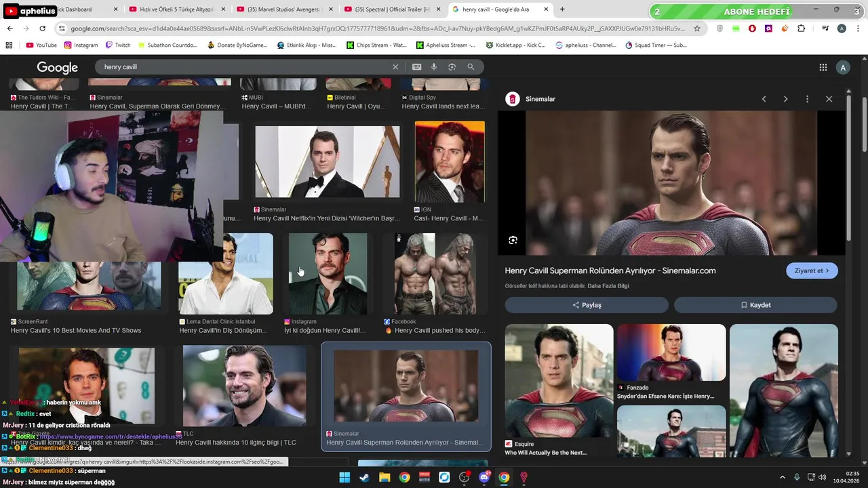Submit search with magnifier icon
Screen dimensions: 868x488
tap(471, 67)
